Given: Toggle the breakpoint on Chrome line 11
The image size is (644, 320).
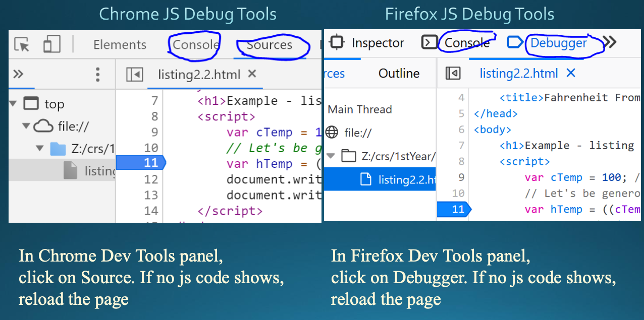Looking at the screenshot, I should click(x=141, y=163).
